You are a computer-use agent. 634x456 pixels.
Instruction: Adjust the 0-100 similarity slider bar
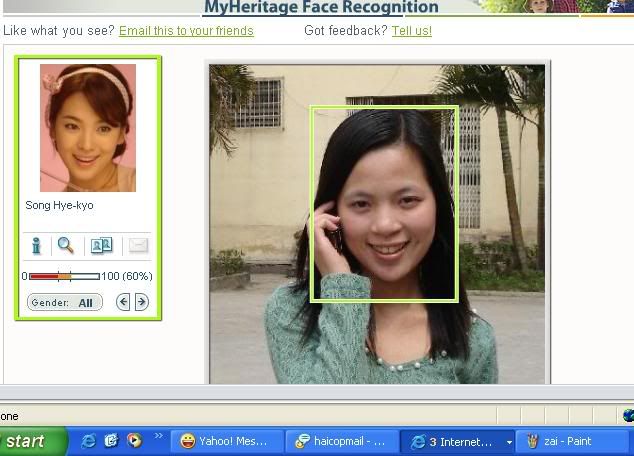point(64,277)
